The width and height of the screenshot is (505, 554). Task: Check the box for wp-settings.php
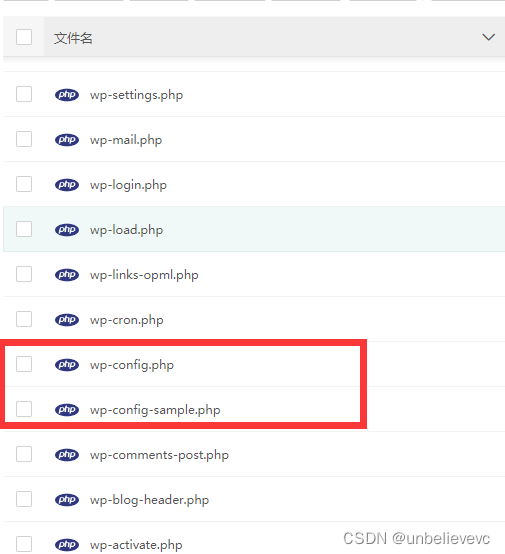point(24,94)
